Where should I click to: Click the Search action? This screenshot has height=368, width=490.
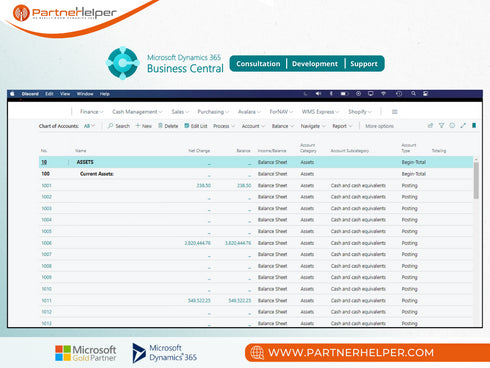[x=119, y=126]
